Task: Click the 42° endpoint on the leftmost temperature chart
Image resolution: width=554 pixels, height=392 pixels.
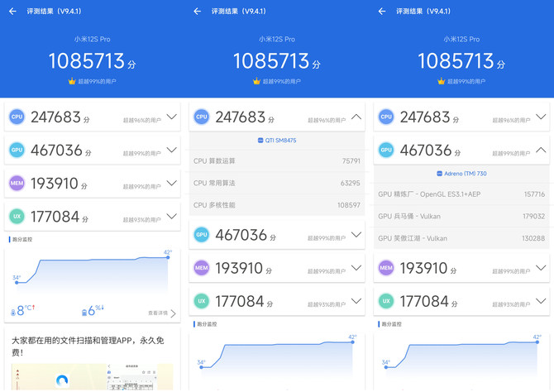Action: 168,258
